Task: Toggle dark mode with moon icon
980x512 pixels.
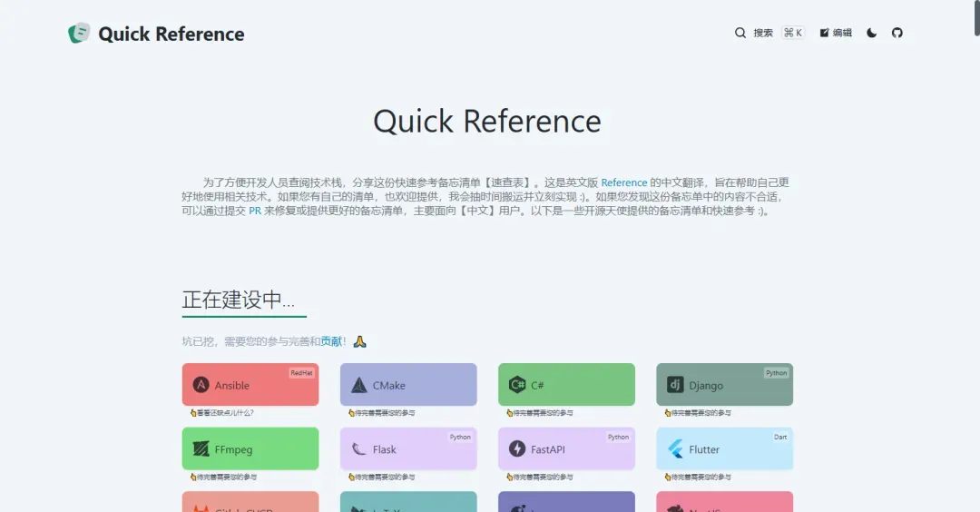Action: (872, 33)
